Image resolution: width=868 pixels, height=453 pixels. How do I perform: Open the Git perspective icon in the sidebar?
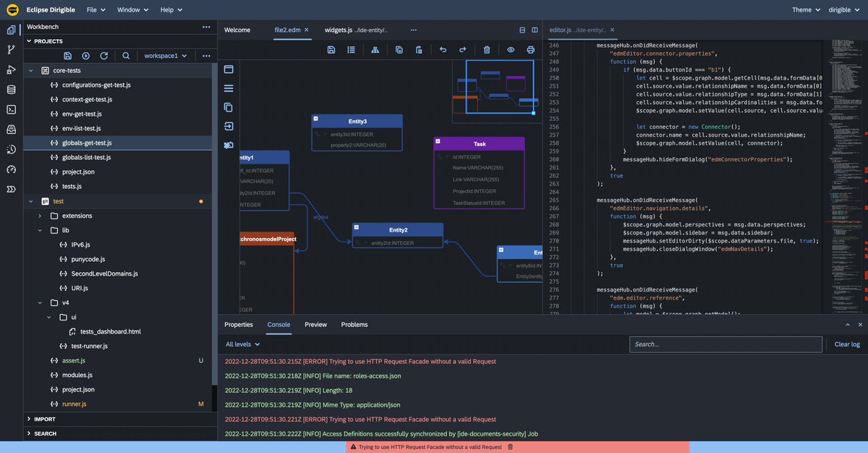(11, 50)
